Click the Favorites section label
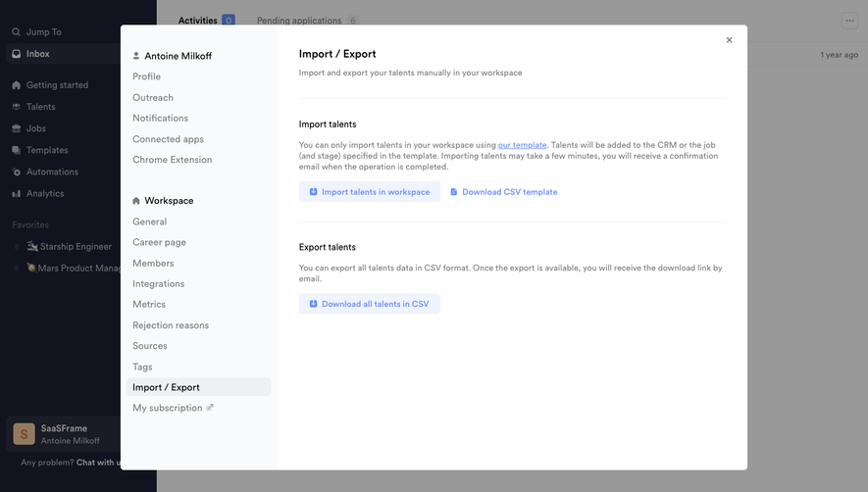 tap(30, 224)
